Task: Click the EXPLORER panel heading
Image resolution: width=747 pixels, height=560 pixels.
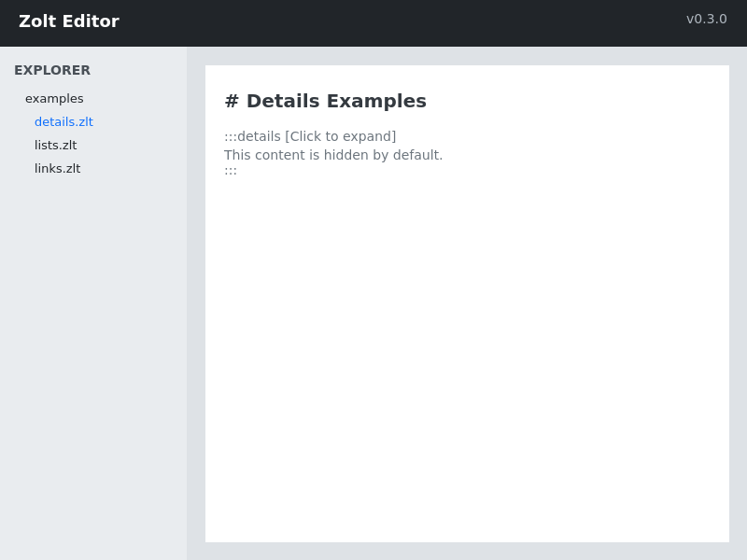Action: pyautogui.click(x=52, y=70)
